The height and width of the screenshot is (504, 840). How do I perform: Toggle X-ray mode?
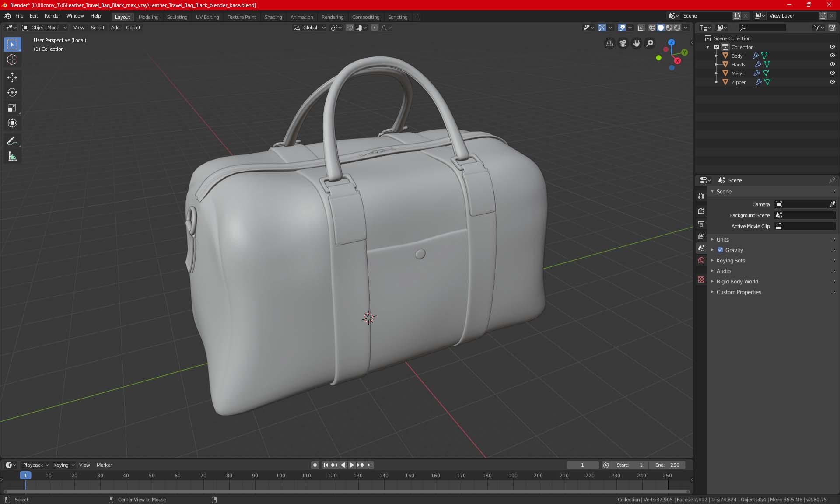[x=641, y=28]
